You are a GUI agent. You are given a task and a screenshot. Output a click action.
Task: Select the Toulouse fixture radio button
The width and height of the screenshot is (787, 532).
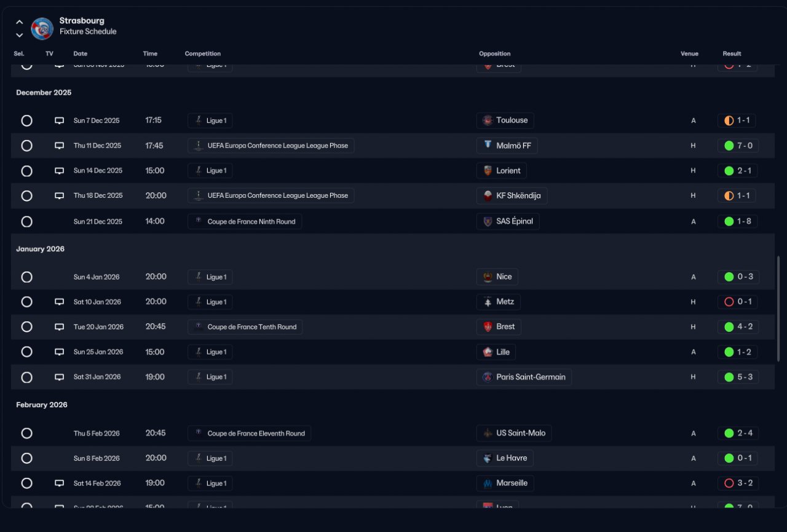pyautogui.click(x=27, y=121)
